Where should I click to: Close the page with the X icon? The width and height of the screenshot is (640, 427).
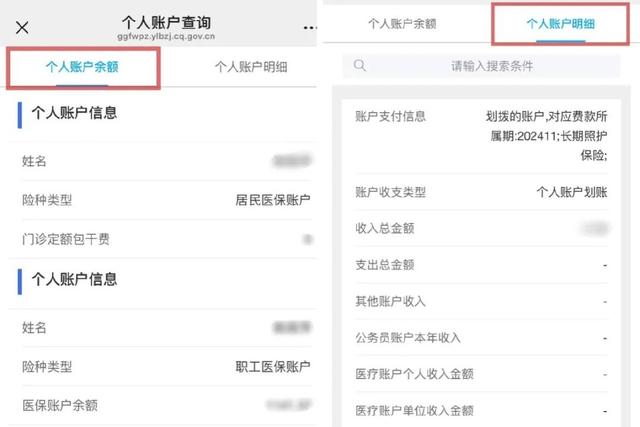22,28
